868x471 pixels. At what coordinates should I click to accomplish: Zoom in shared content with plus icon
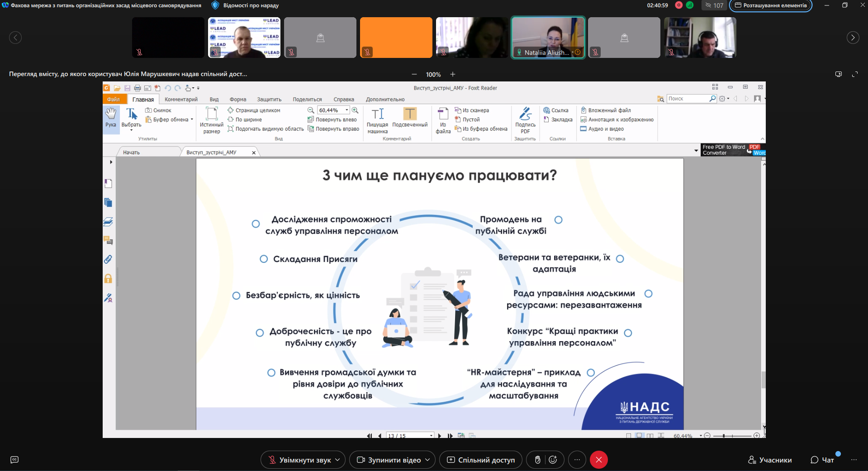452,74
